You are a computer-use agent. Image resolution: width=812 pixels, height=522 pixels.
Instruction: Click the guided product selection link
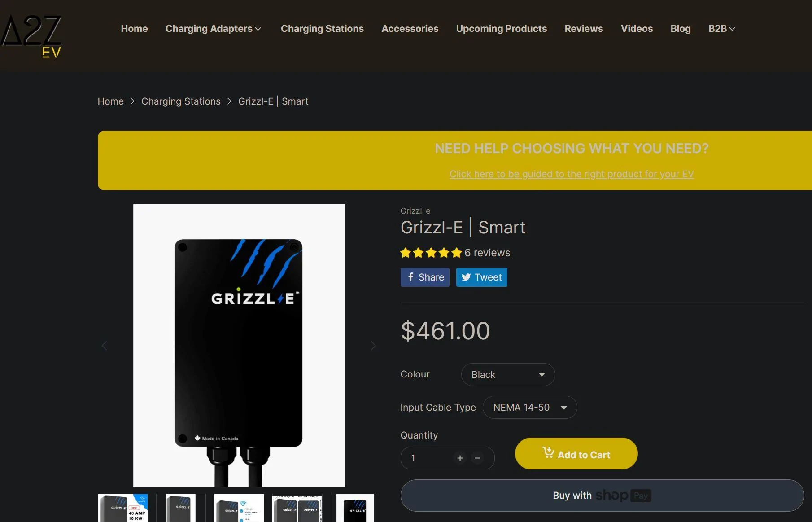coord(572,174)
